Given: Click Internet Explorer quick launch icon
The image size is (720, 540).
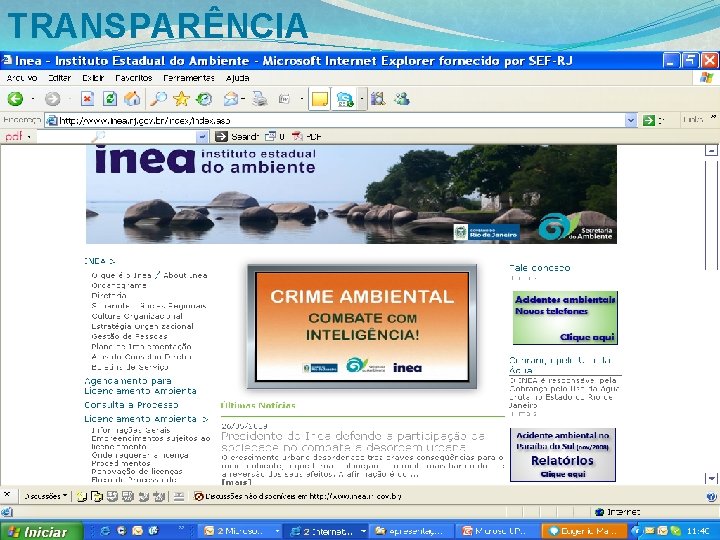Looking at the screenshot, I should point(105,531).
